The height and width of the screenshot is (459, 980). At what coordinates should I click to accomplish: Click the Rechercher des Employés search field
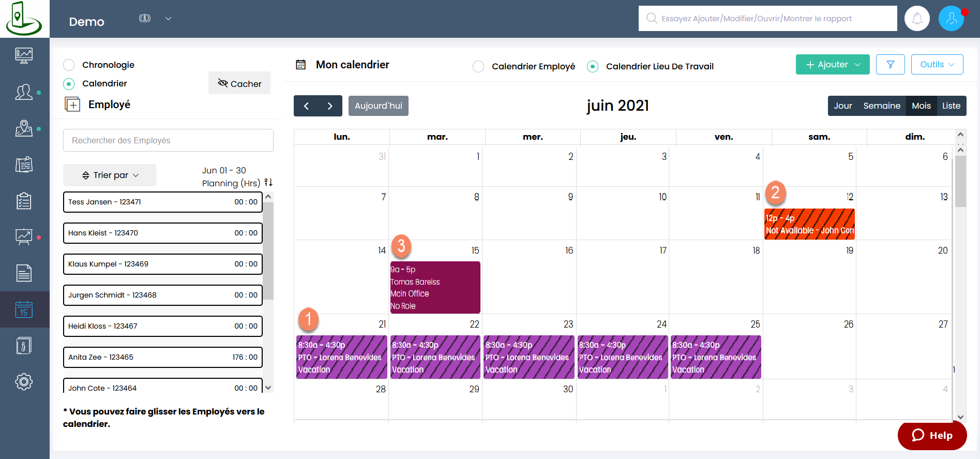[x=168, y=141]
